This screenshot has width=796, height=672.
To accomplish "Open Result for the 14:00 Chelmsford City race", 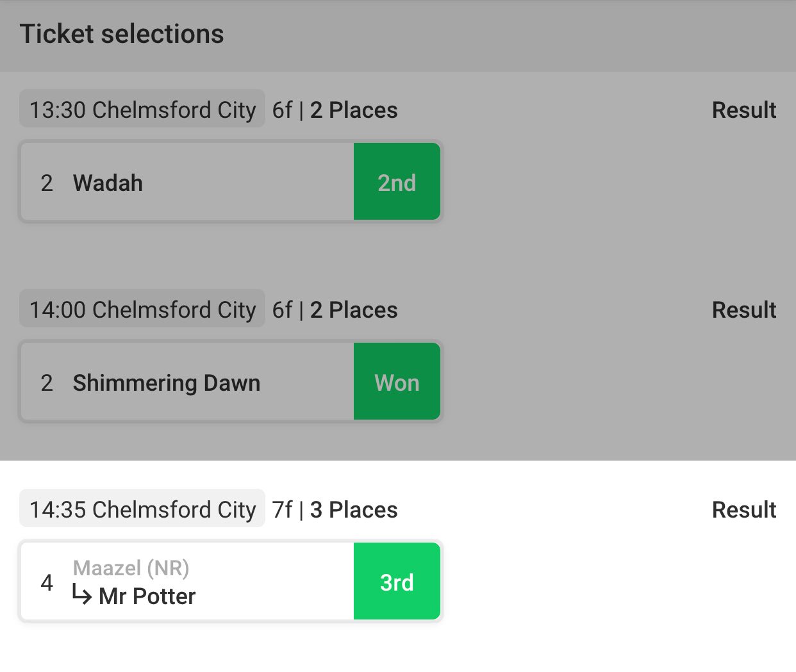I will (743, 310).
